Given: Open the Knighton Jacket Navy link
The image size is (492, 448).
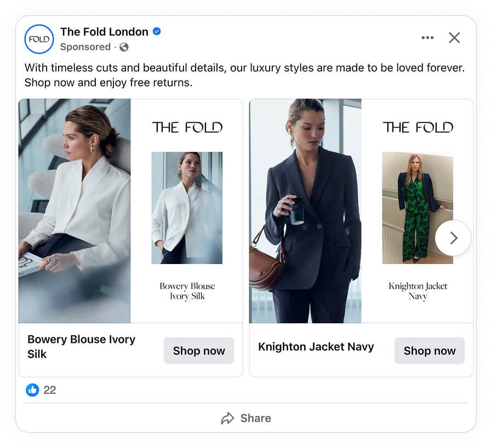Looking at the screenshot, I should (316, 346).
